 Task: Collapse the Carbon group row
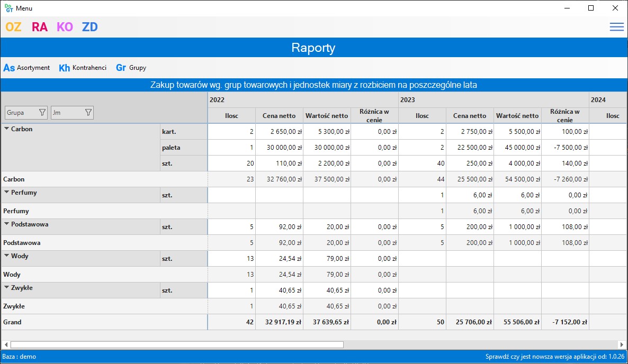tap(6, 129)
